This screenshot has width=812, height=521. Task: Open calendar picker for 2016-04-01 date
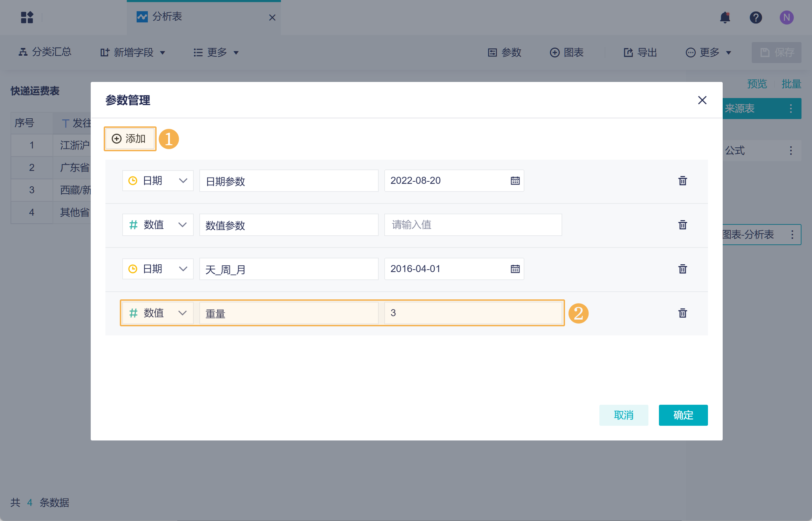[x=515, y=269]
